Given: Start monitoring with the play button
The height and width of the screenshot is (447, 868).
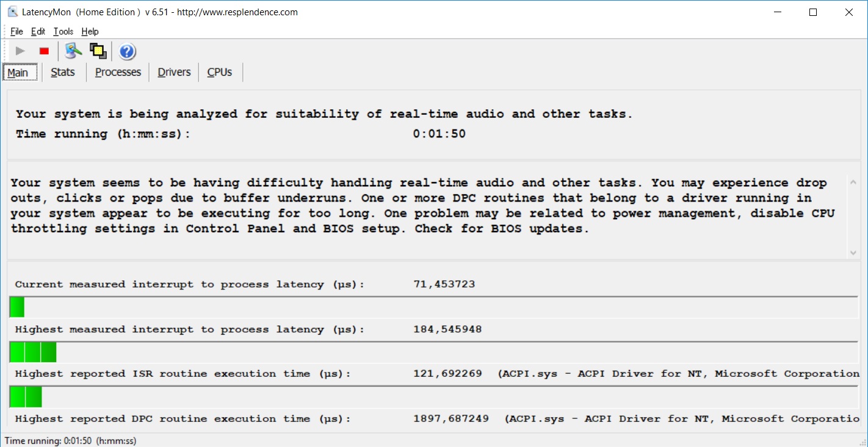Looking at the screenshot, I should [x=20, y=51].
